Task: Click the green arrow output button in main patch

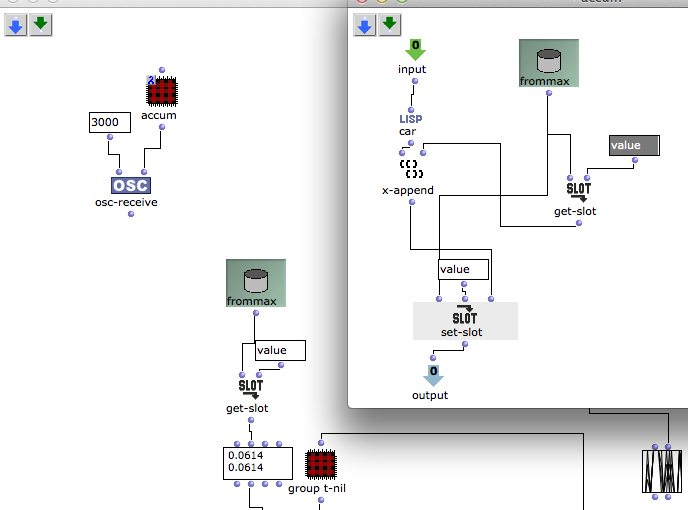Action: tap(41, 25)
